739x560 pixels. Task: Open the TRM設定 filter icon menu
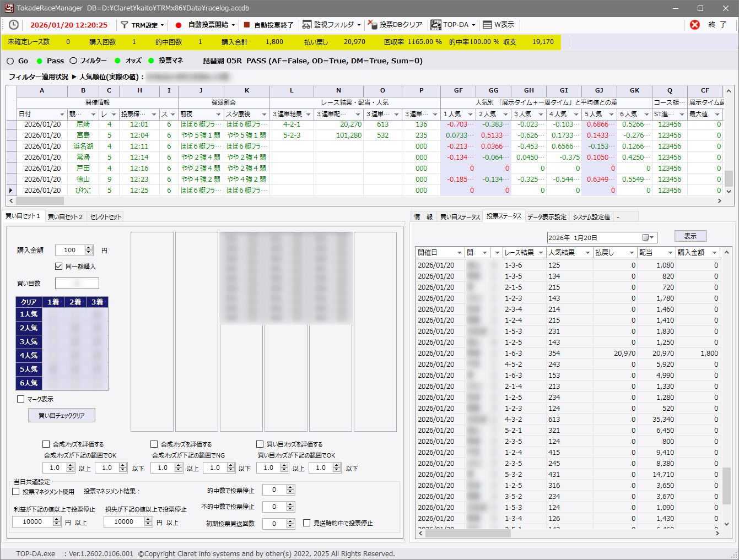coord(125,25)
